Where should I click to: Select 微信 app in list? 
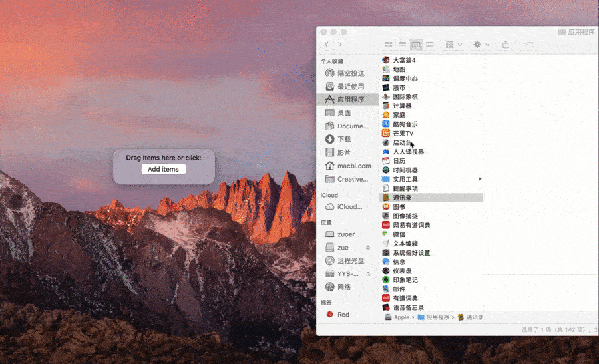click(x=432, y=234)
